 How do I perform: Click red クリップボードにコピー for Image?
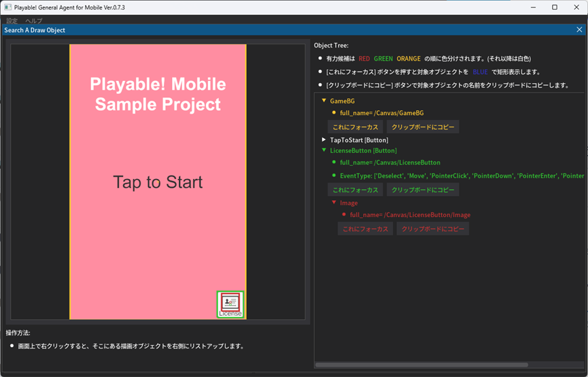[433, 229]
